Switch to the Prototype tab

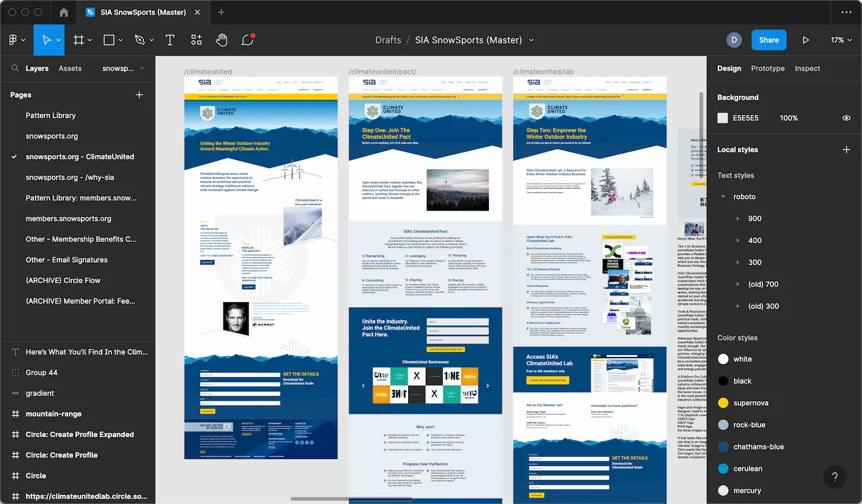pos(768,68)
